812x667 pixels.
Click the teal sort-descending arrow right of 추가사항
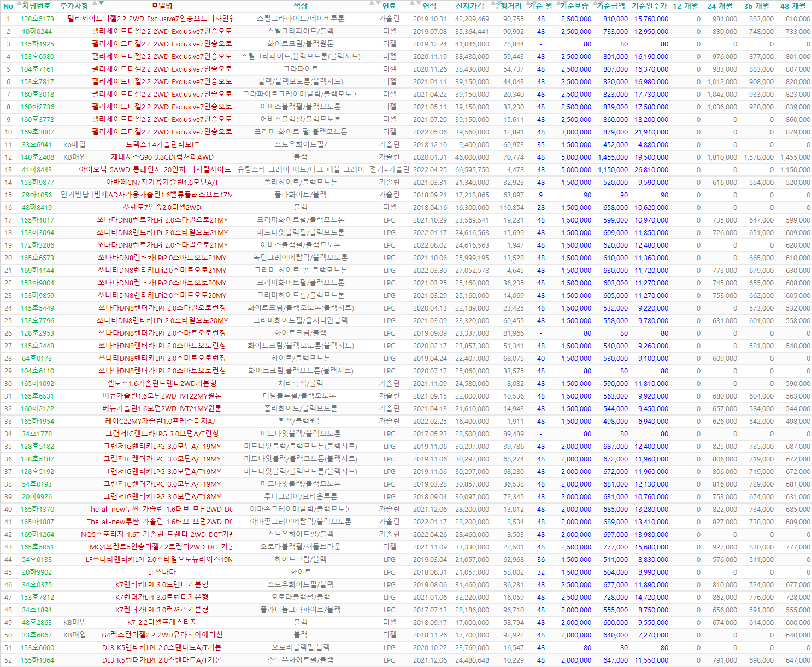tap(102, 3)
